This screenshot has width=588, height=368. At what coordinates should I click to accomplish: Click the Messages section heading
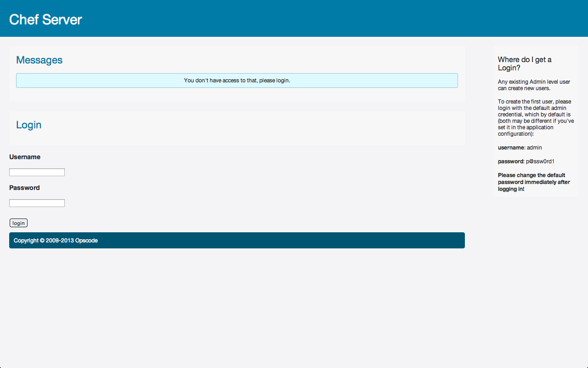point(39,60)
